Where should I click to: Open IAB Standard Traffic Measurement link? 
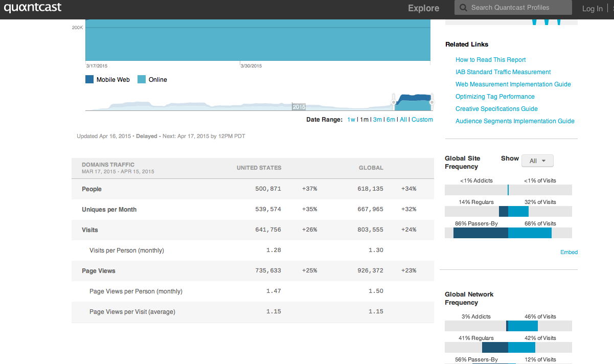tap(503, 72)
